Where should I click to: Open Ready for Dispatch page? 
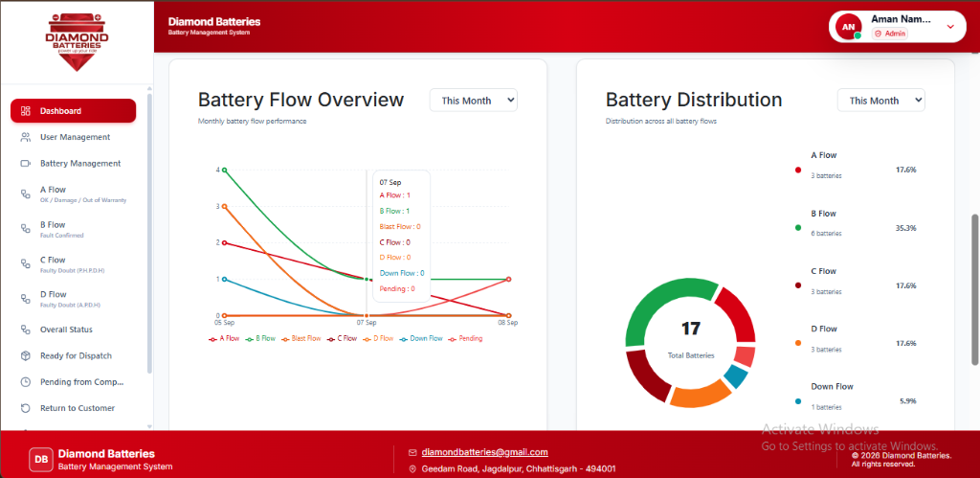point(73,355)
